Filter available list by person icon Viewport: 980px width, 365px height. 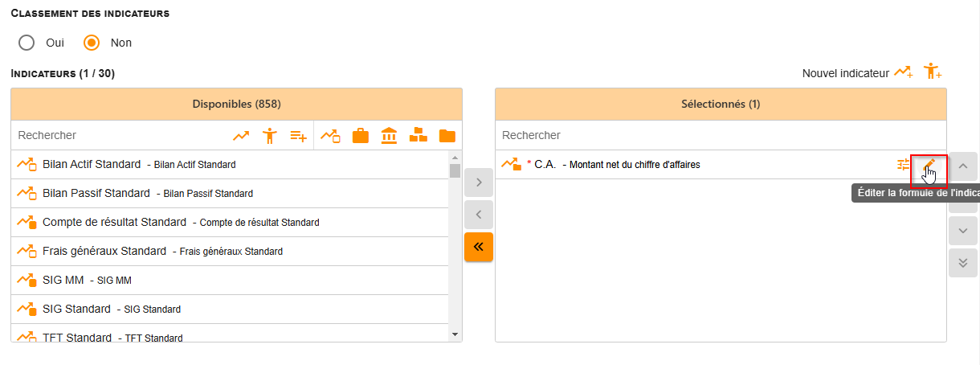pos(270,136)
